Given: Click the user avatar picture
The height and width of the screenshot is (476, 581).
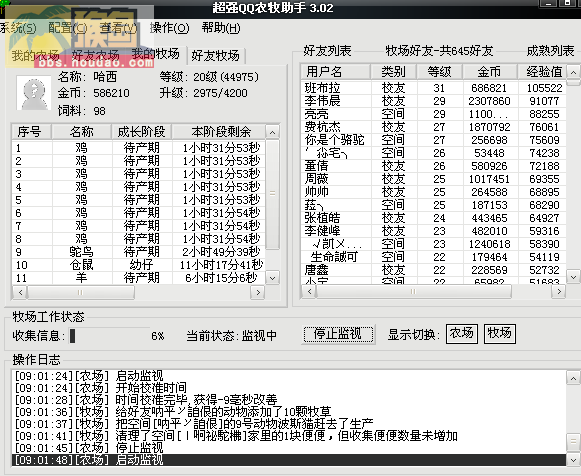Looking at the screenshot, I should point(34,93).
